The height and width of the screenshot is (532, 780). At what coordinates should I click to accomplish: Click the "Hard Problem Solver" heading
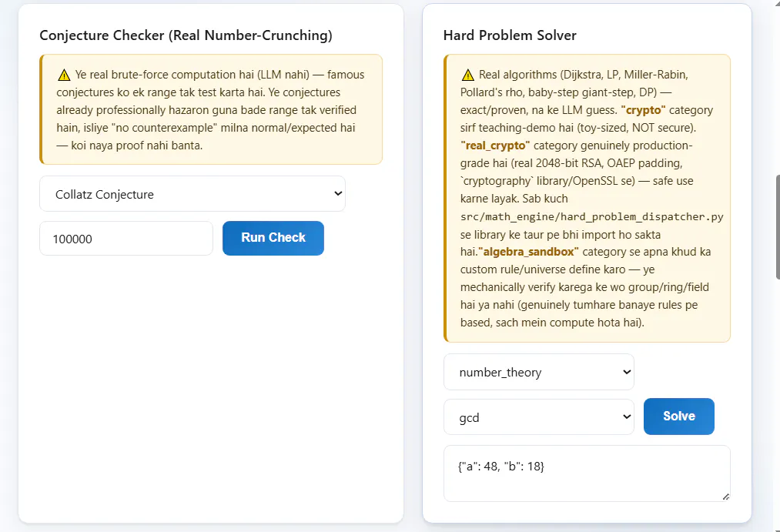coord(510,35)
